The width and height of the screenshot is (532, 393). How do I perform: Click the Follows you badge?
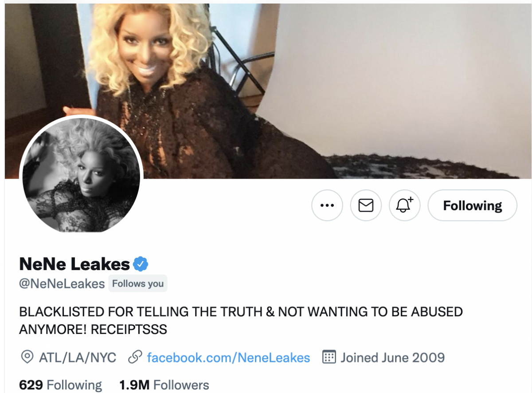click(138, 284)
